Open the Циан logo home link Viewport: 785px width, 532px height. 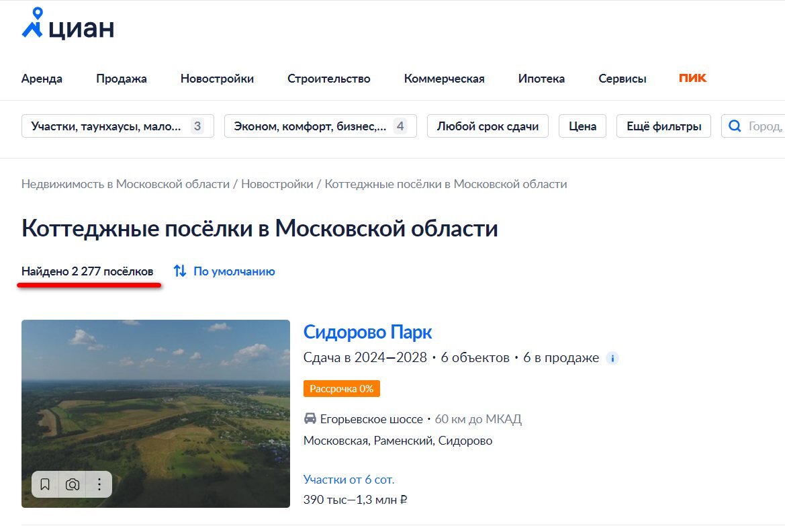point(68,24)
